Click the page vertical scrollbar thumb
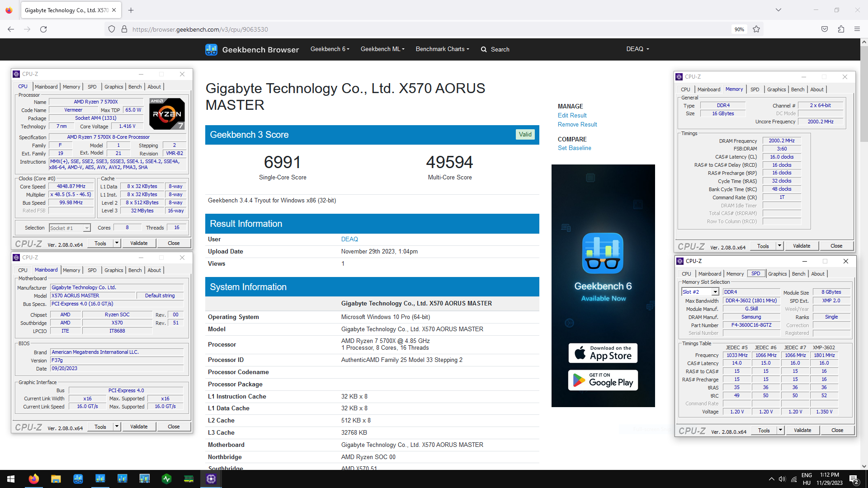 tap(864, 94)
